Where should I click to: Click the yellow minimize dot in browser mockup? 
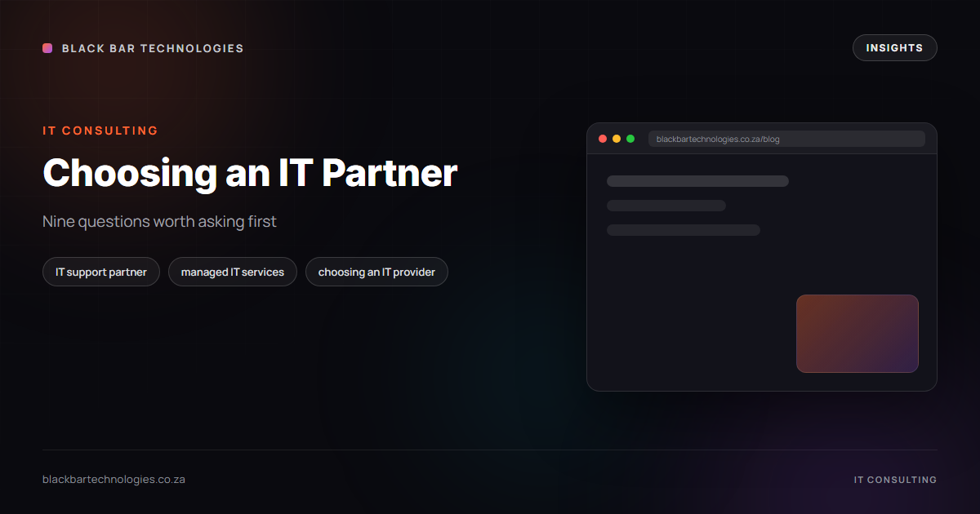(617, 139)
